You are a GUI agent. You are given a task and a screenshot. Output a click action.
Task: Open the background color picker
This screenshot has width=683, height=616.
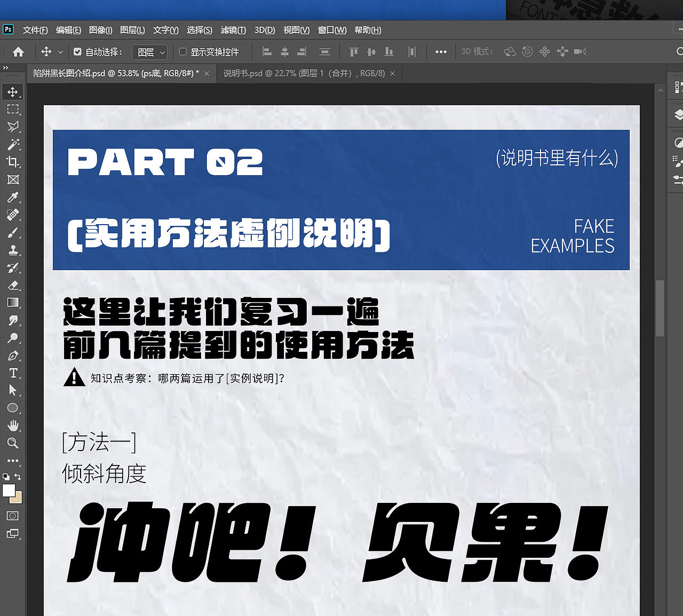click(18, 499)
